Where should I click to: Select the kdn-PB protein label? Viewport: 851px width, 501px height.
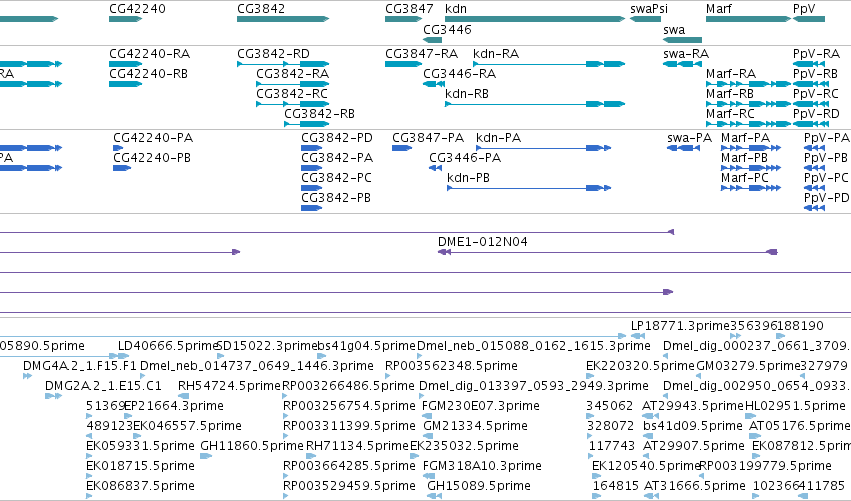coord(468,177)
